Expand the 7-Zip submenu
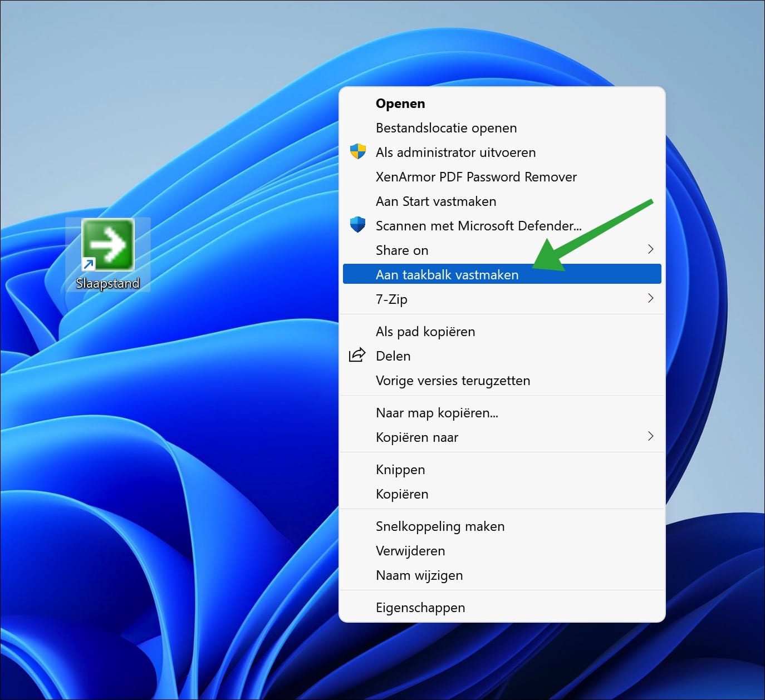765x700 pixels. (x=650, y=299)
